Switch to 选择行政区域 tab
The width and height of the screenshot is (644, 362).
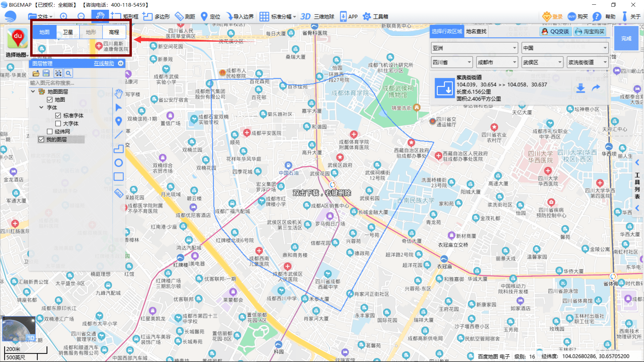(x=447, y=31)
